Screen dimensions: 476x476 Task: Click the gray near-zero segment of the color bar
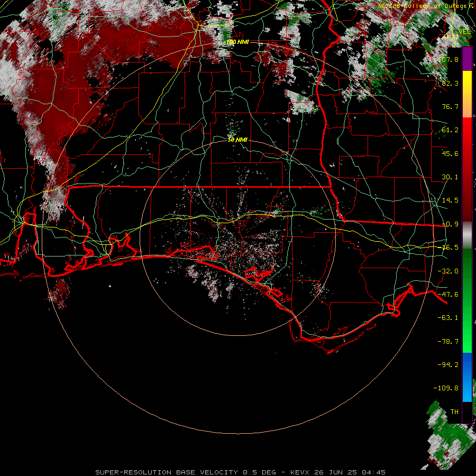tap(467, 235)
